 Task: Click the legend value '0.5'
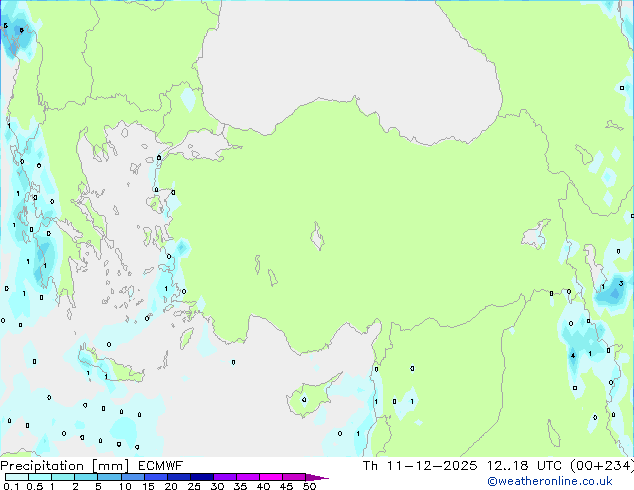tap(34, 486)
